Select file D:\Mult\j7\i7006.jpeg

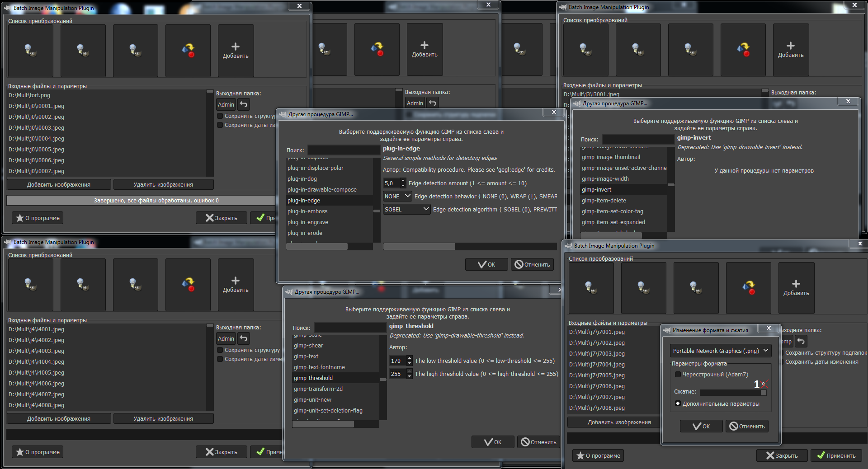[613, 386]
